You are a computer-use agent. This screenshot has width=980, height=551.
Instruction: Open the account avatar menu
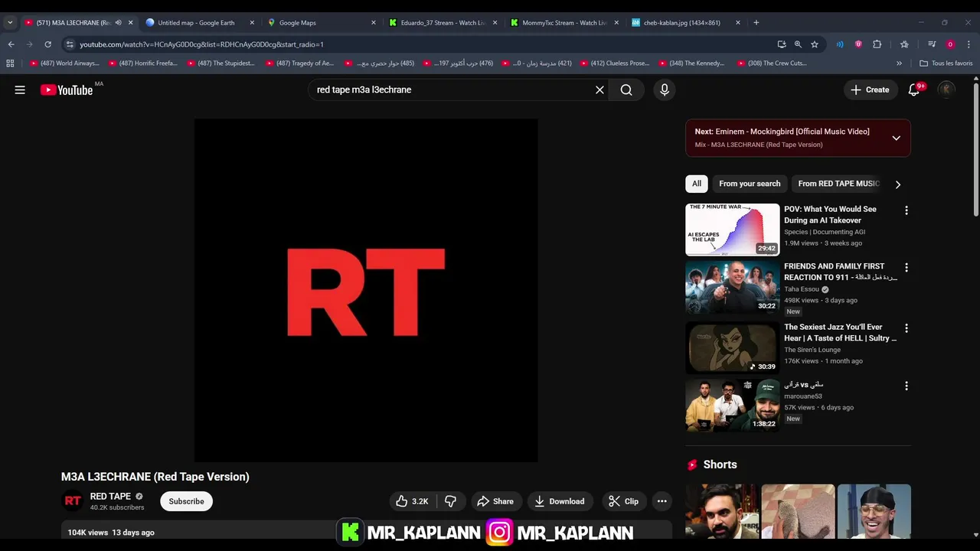point(946,90)
